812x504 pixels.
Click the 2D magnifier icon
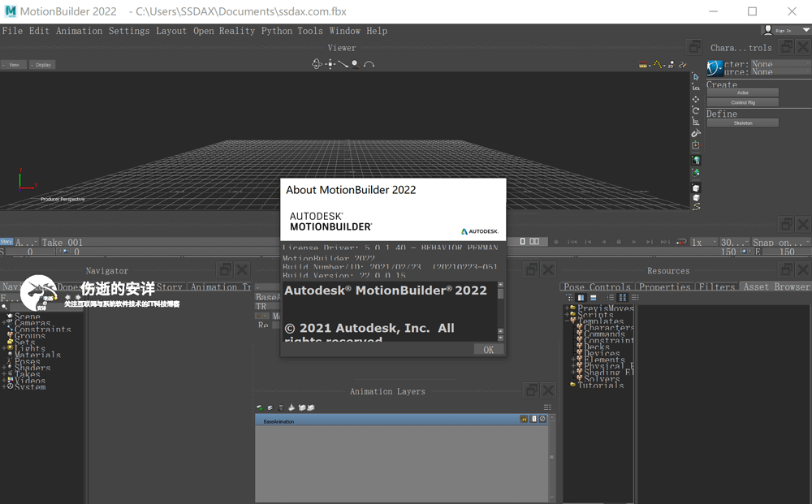[672, 65]
